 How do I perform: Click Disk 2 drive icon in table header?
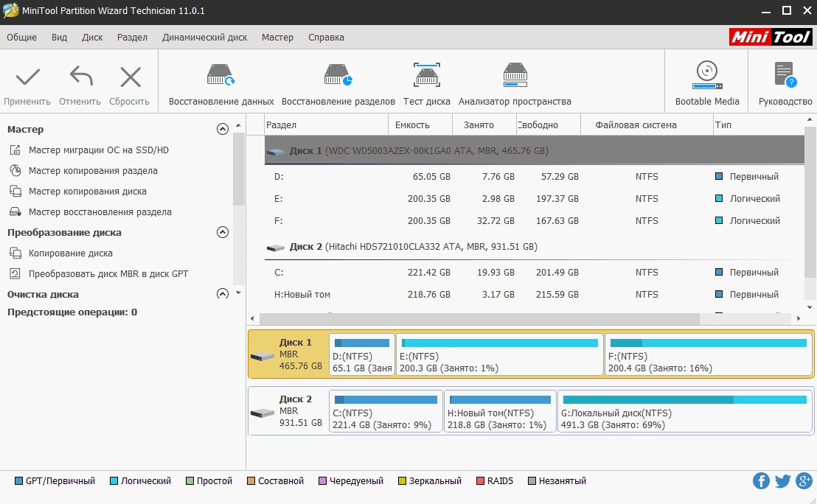[276, 248]
